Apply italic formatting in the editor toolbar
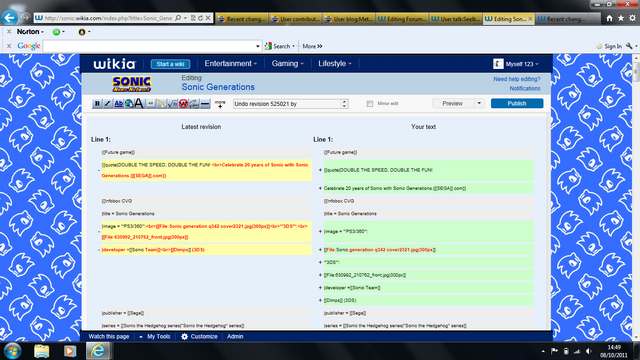This screenshot has height=360, width=640. 108,104
